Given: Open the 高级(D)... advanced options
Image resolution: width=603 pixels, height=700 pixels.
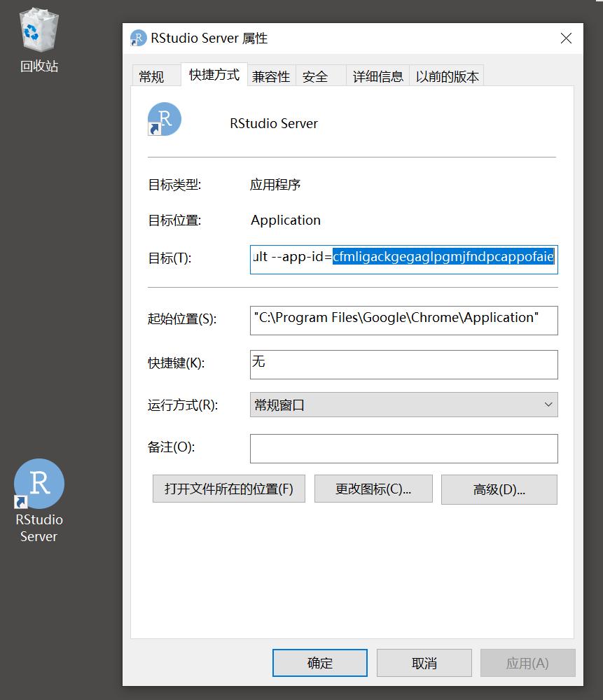Looking at the screenshot, I should tap(499, 489).
